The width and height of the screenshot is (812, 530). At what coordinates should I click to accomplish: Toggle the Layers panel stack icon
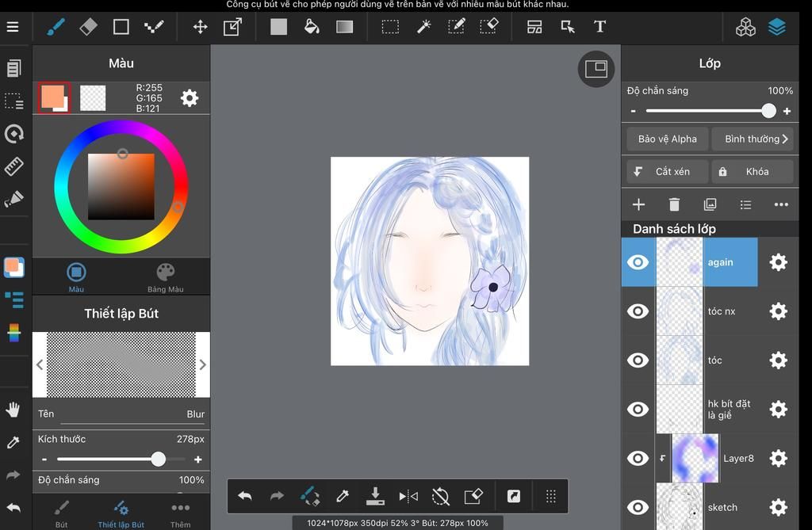coord(777,27)
